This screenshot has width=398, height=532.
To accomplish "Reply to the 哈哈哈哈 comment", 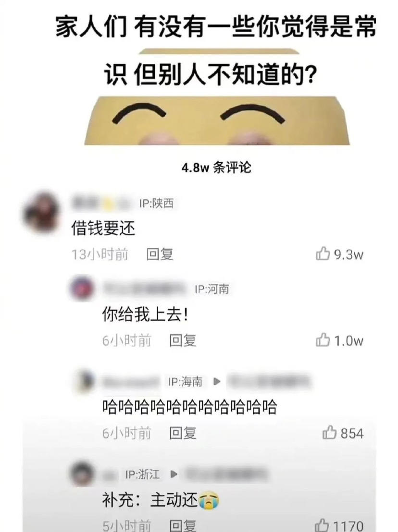I will [x=183, y=433].
